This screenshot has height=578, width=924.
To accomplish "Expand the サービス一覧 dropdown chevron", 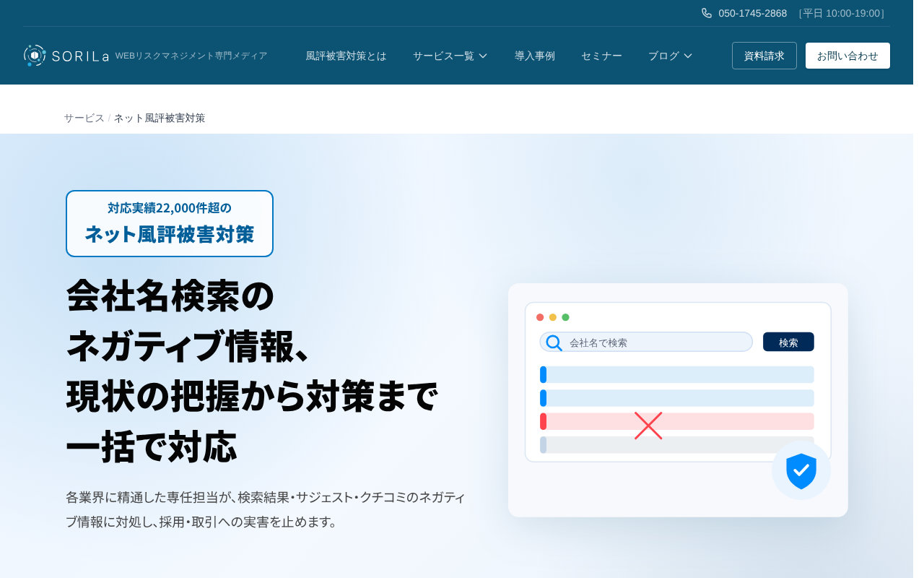I will [x=483, y=56].
